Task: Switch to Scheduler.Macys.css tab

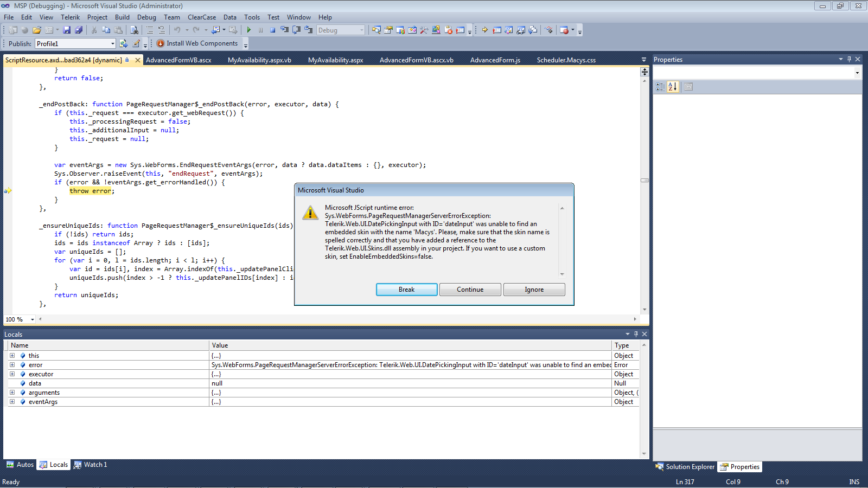Action: click(x=566, y=60)
